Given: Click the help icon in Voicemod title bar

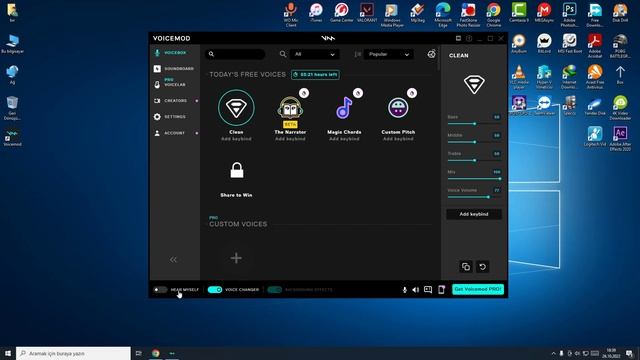Looking at the screenshot, I should coord(469,38).
